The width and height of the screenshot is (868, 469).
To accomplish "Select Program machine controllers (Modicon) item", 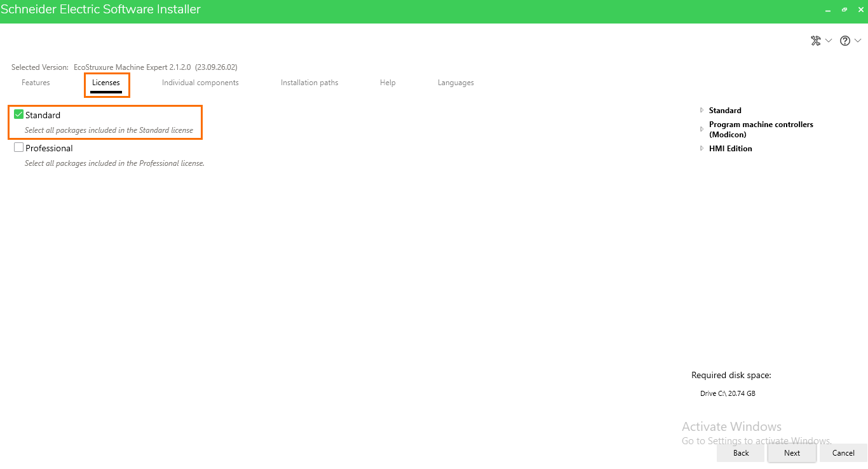I will tap(761, 130).
